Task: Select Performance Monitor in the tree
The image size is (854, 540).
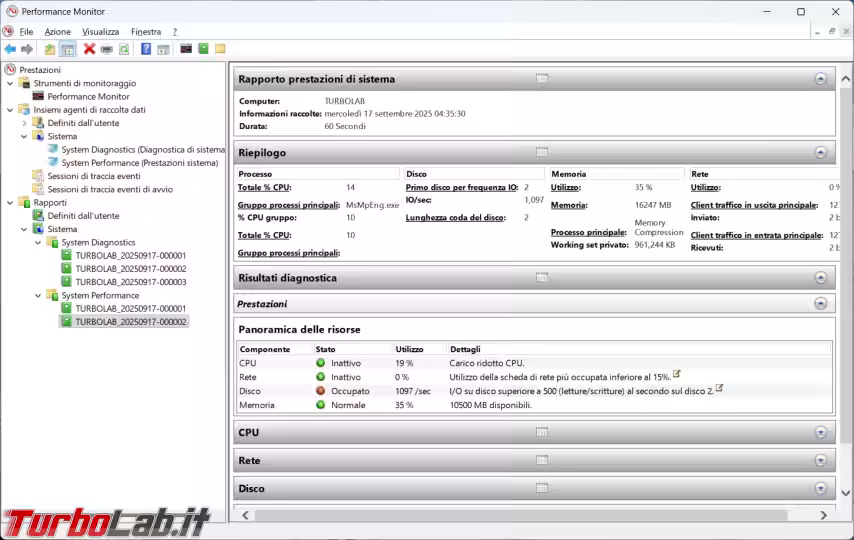Action: [x=88, y=97]
